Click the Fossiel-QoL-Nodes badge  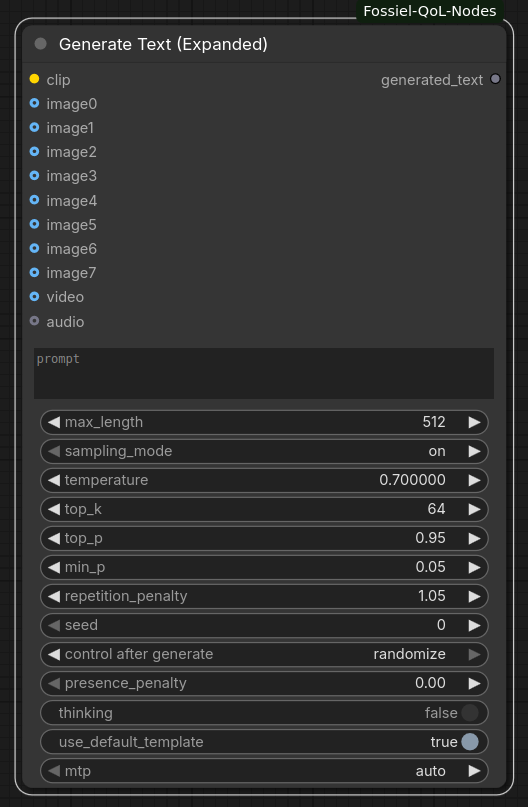(x=430, y=11)
